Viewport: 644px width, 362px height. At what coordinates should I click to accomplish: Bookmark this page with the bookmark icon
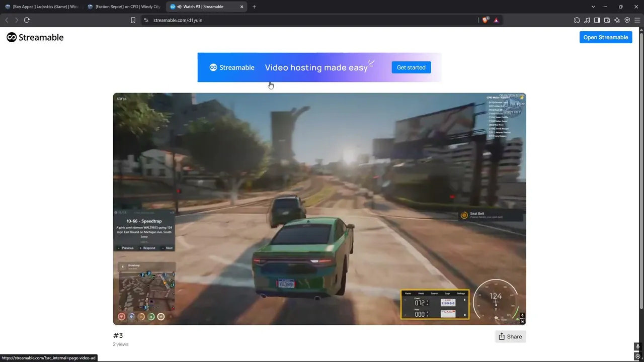click(133, 20)
